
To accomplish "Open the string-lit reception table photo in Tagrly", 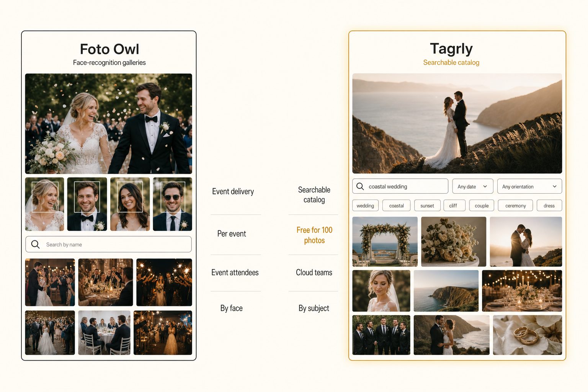I will point(522,291).
